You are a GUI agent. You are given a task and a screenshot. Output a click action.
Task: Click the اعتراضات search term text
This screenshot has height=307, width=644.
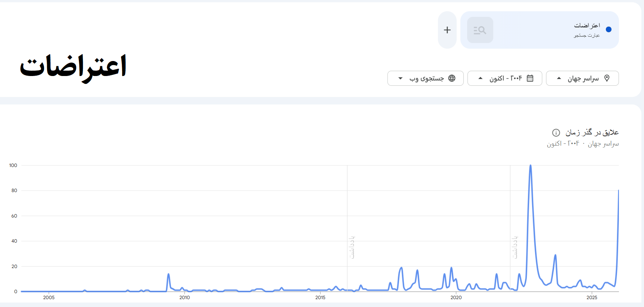(587, 25)
